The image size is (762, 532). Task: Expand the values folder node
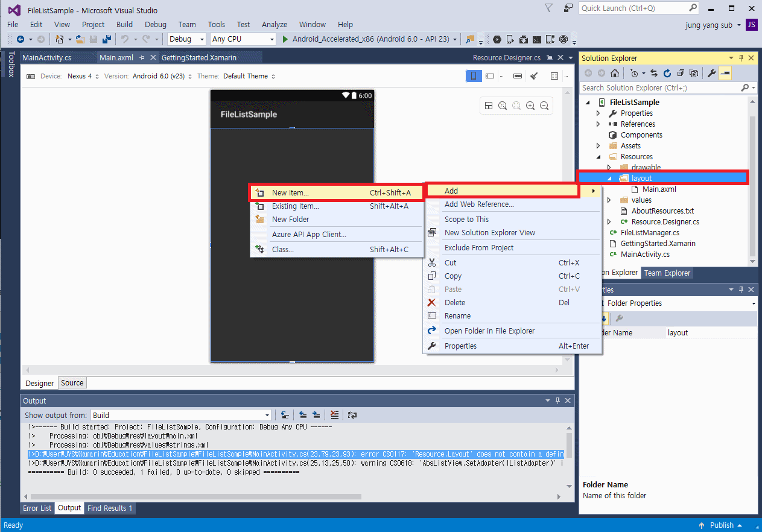pos(609,200)
